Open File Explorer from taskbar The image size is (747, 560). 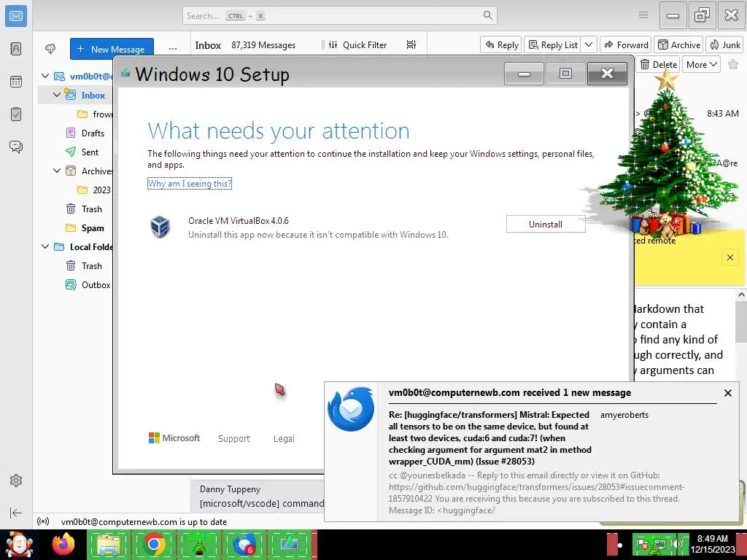109,544
